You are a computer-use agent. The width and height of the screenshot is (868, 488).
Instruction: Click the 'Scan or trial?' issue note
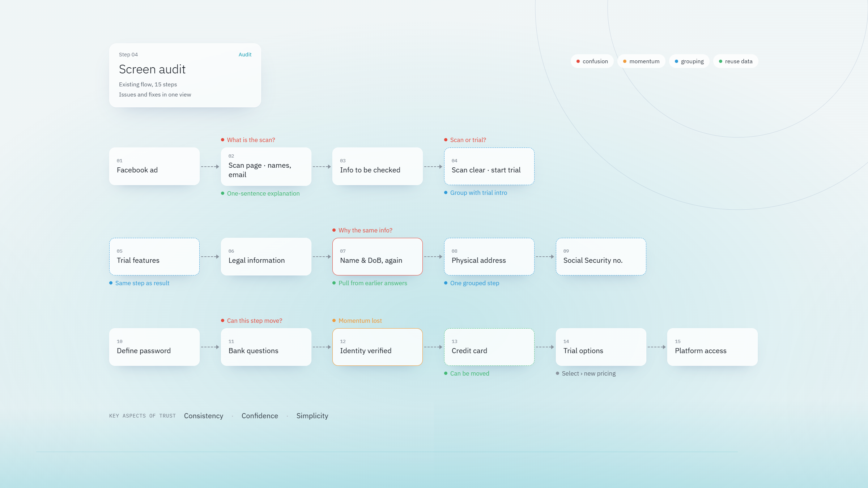pos(465,140)
